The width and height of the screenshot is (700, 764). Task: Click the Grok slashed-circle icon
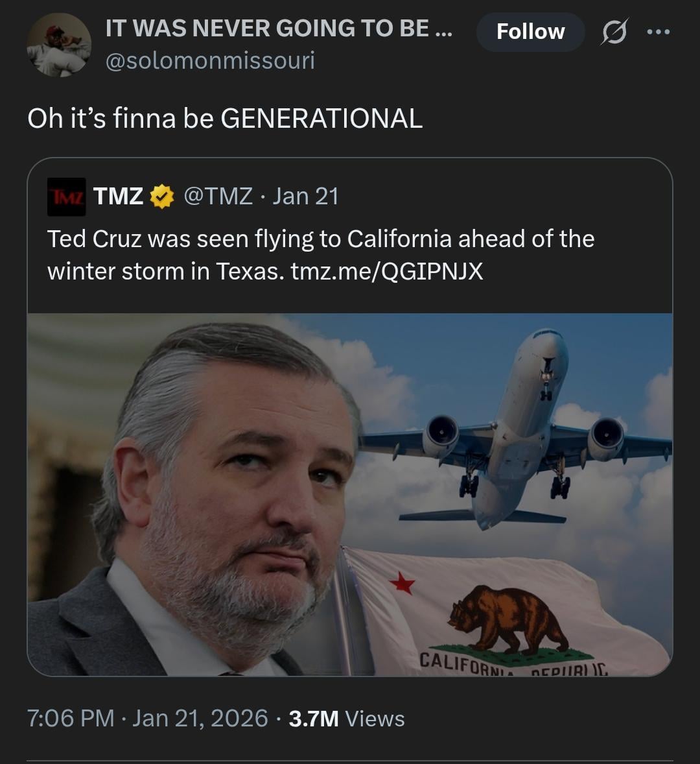613,32
